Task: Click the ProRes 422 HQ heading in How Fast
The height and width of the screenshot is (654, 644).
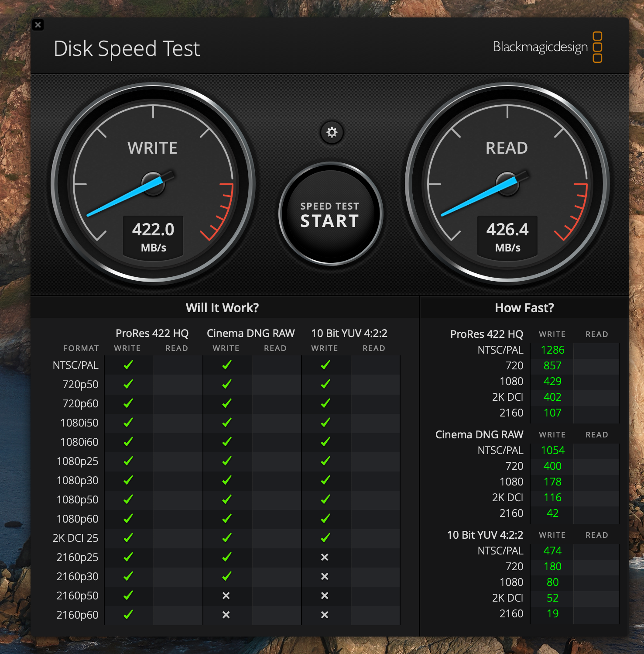Action: tap(486, 334)
